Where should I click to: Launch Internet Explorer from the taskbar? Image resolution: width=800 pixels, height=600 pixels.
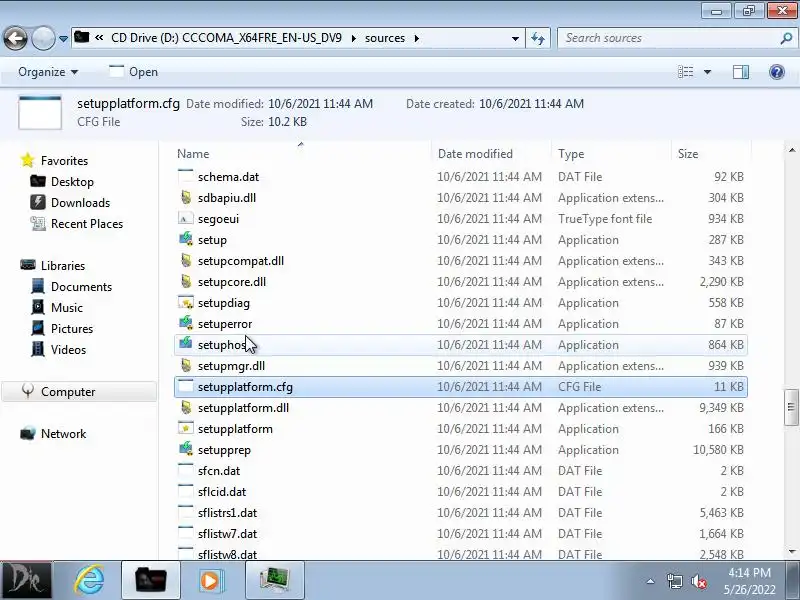[x=90, y=580]
